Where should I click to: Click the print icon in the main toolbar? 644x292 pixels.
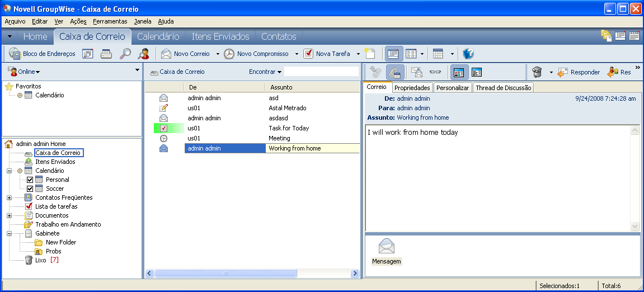point(106,54)
